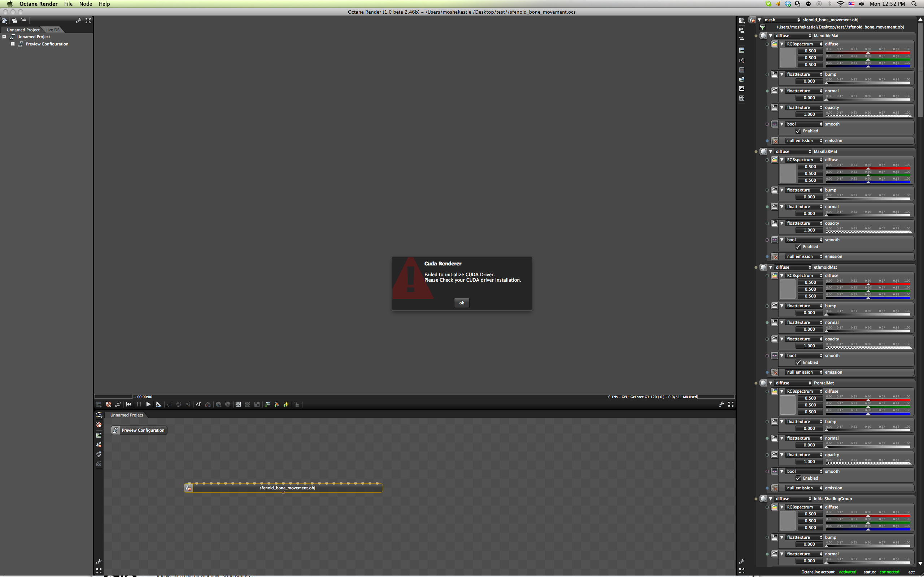
Task: Click ok in Cuda Renderer dialog
Action: click(x=461, y=303)
